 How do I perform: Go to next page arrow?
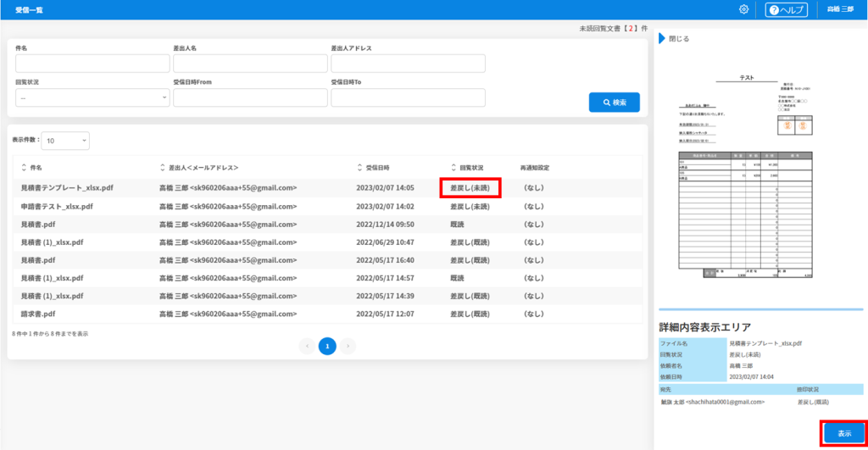point(348,346)
